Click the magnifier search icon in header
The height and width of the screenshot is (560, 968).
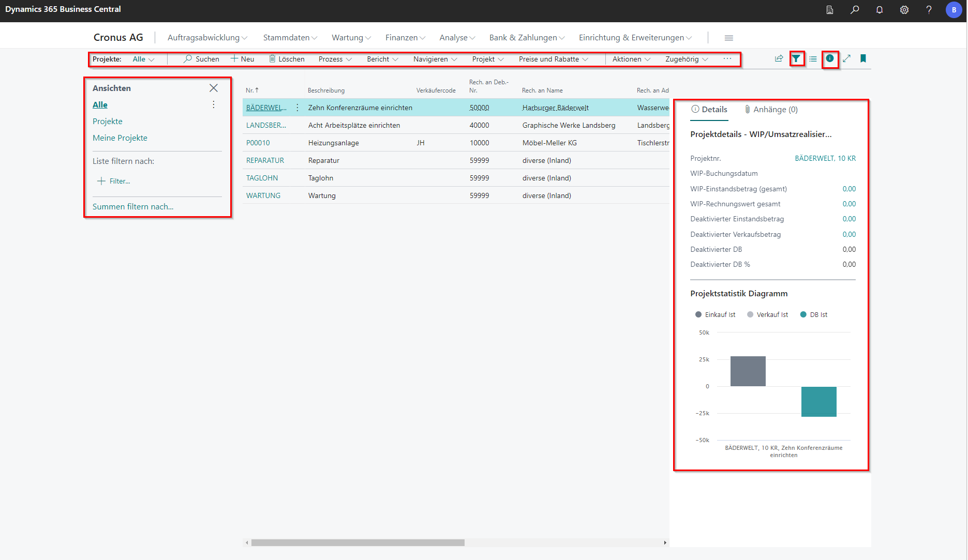tap(855, 10)
